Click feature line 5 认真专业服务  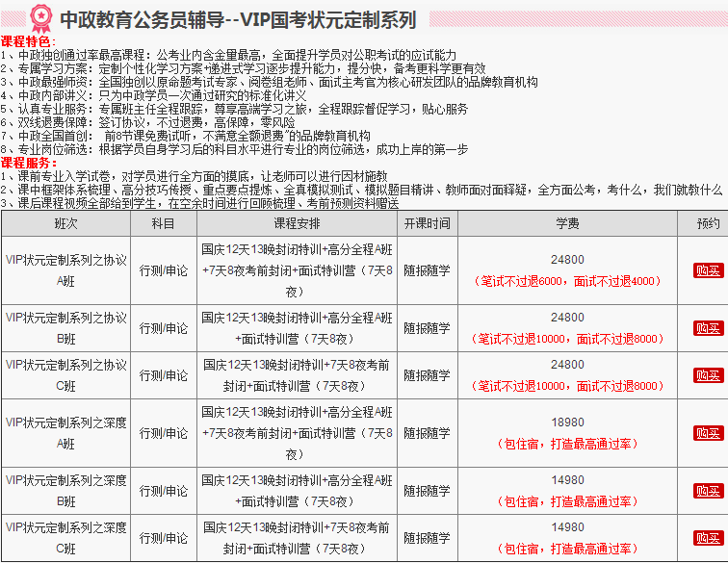234,110
